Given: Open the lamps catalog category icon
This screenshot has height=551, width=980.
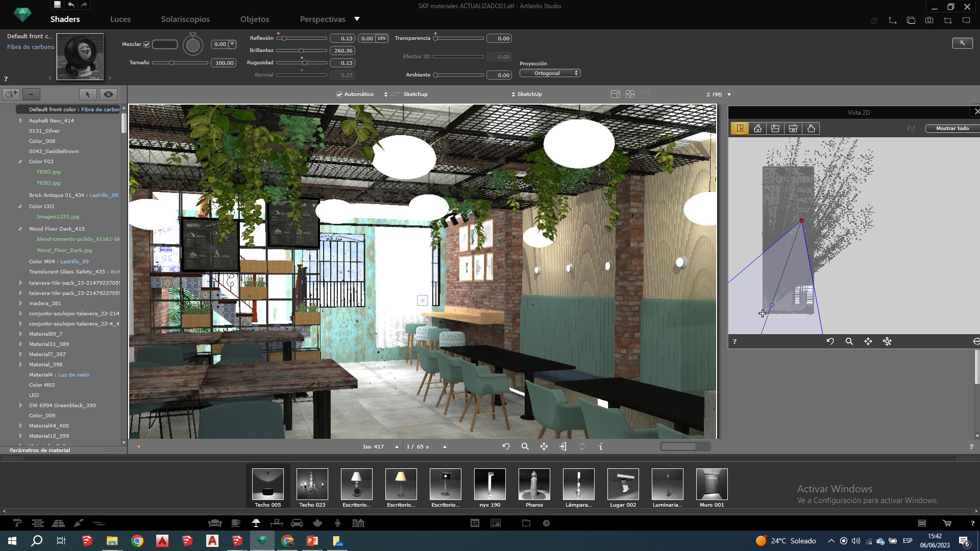Looking at the screenshot, I should (256, 523).
